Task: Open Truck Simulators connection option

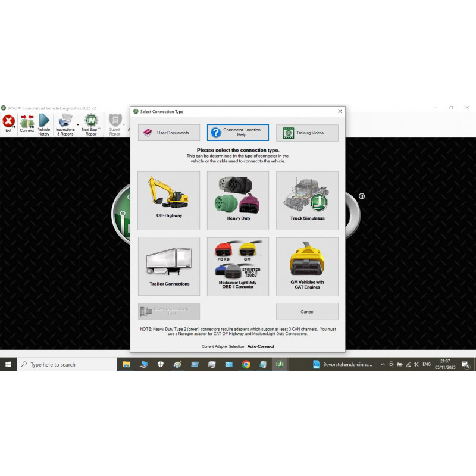Action: (307, 199)
